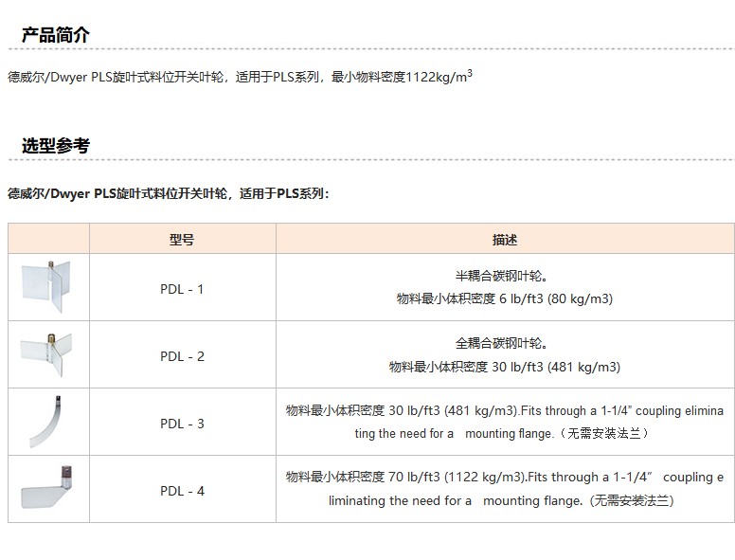This screenshot has width=735, height=560.
Task: Click the 型号 column header
Action: pyautogui.click(x=183, y=240)
